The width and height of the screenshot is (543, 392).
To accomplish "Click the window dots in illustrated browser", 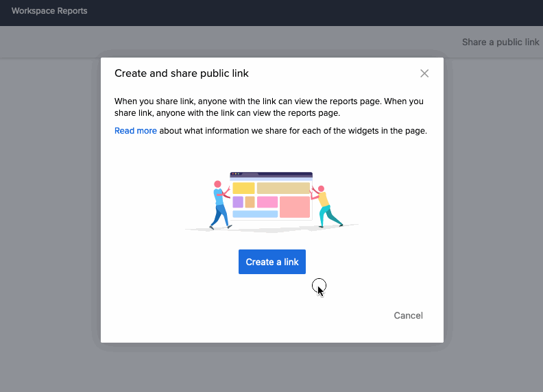I will [237, 174].
